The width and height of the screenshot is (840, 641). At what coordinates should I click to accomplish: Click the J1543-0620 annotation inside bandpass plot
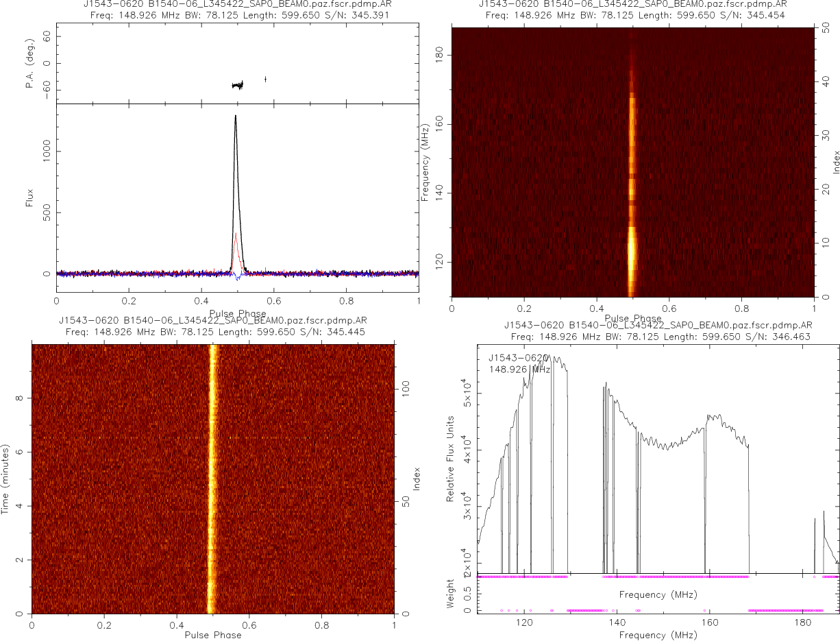pos(518,358)
